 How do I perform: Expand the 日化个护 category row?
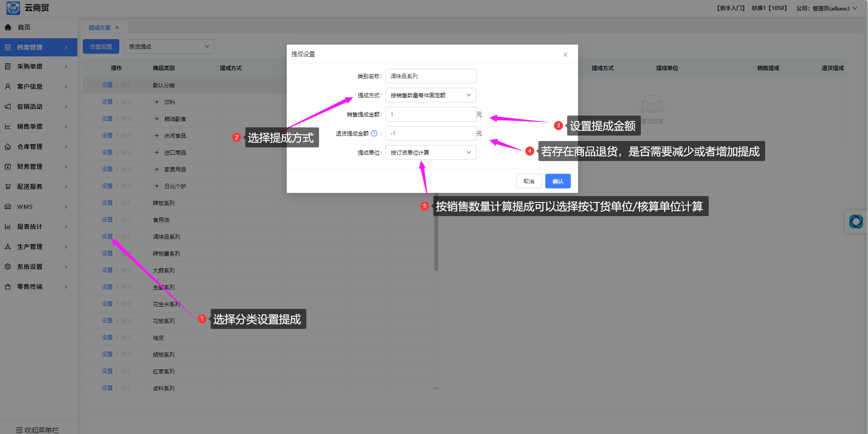[157, 186]
